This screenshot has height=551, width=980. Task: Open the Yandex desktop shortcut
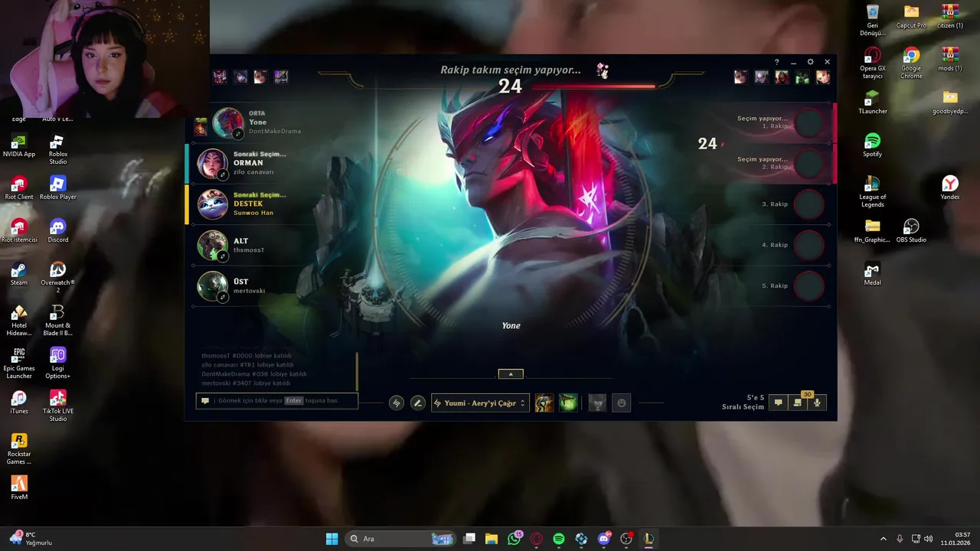click(x=950, y=188)
